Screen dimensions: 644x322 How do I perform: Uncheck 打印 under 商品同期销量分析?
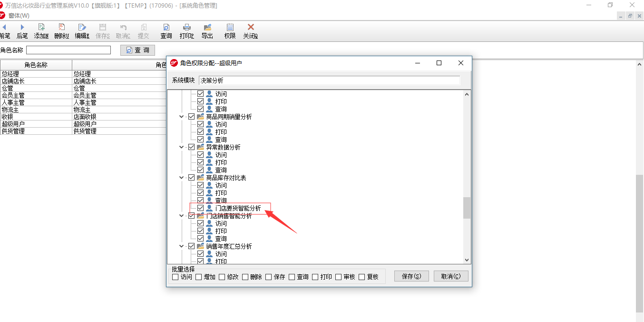point(200,132)
